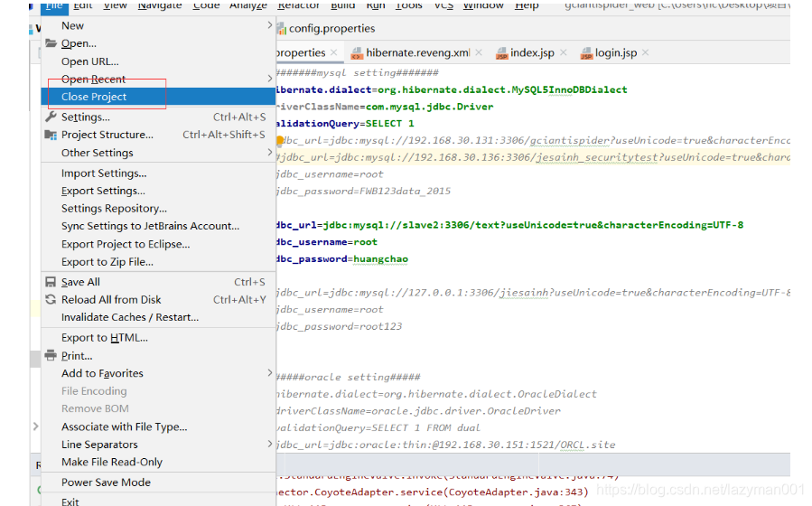Click the hibernate.reveng.xml file icon
The width and height of the screenshot is (812, 506).
[357, 52]
